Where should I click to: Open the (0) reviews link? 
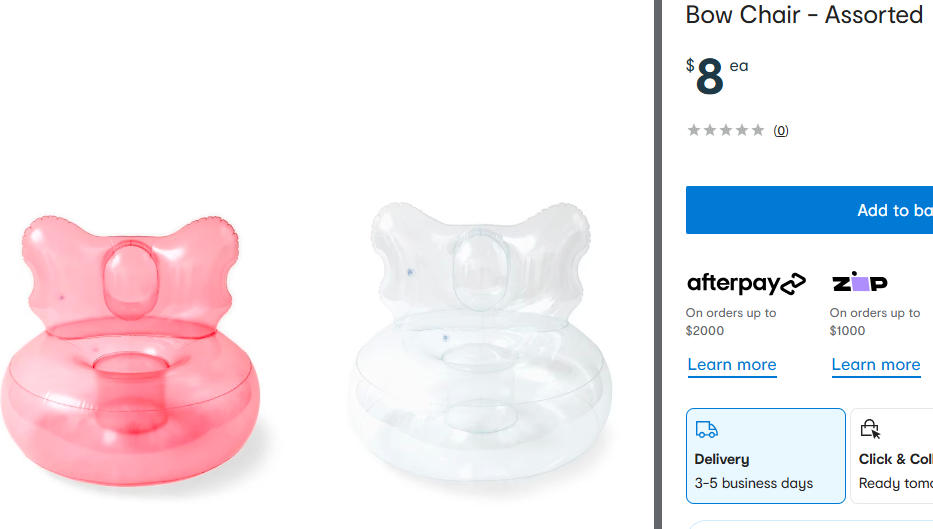pos(781,130)
